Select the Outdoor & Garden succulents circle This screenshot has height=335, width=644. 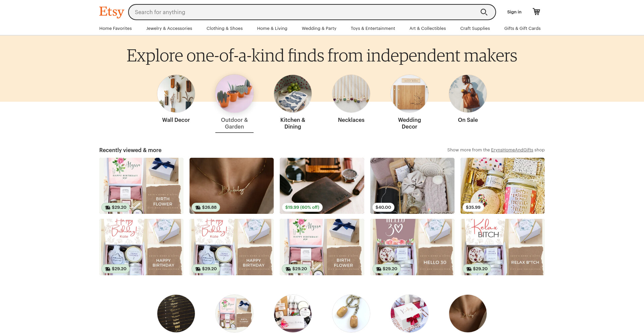(x=234, y=94)
